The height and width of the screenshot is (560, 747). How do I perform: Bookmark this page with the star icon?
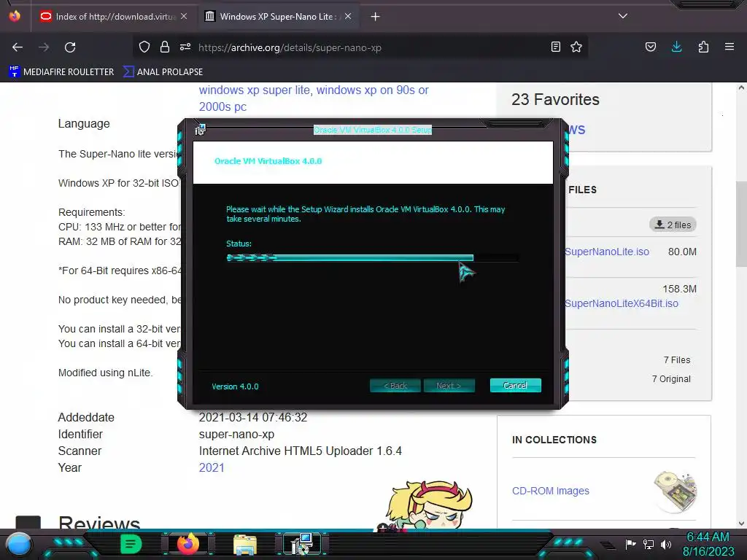576,47
